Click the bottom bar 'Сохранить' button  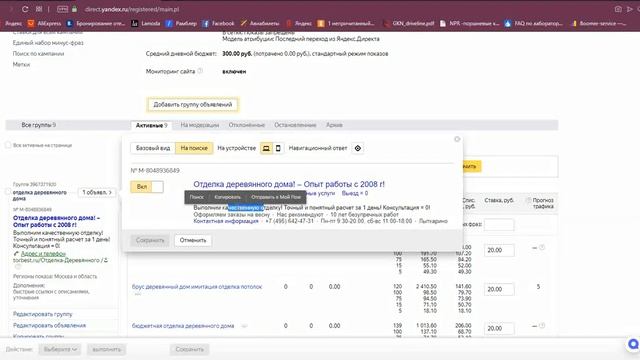tap(190, 349)
